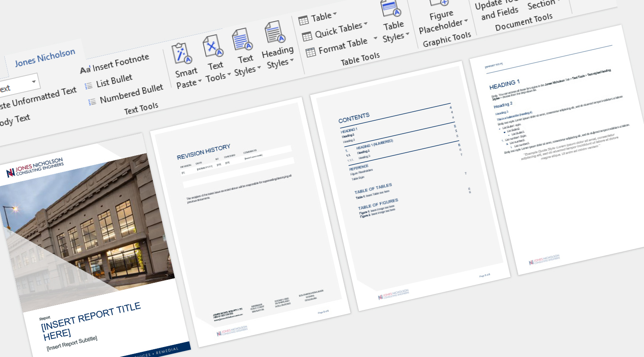Select the Contents page thumbnail
644x357 pixels.
[x=410, y=185]
